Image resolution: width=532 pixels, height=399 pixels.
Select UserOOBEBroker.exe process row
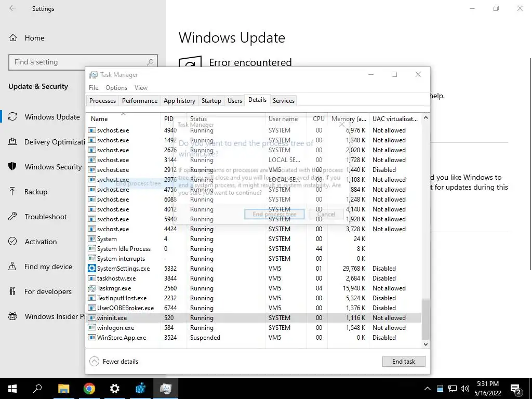point(254,308)
